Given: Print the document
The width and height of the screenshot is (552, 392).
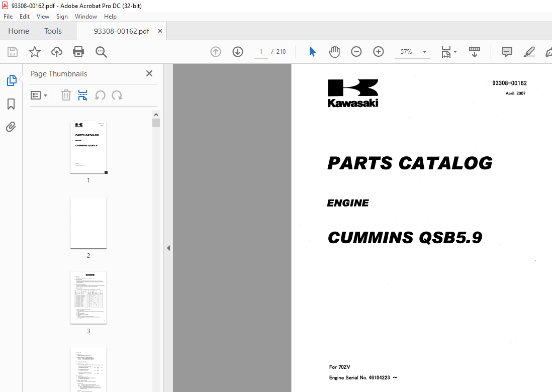Looking at the screenshot, I should 78,52.
